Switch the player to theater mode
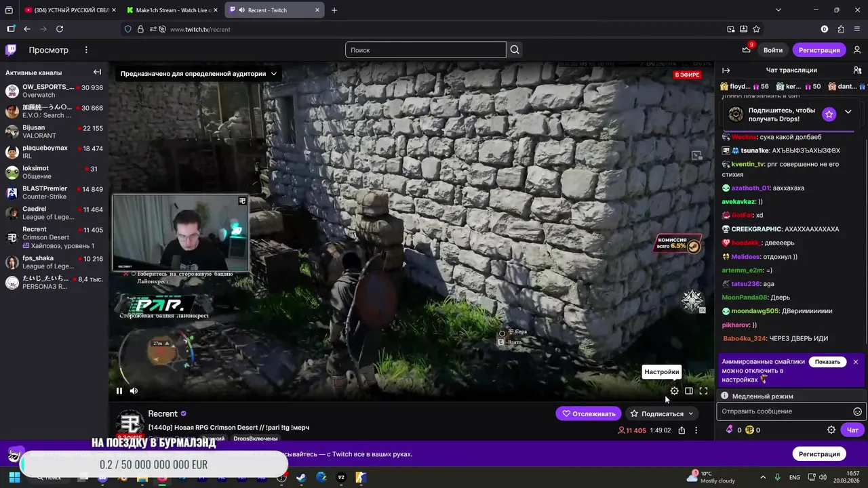This screenshot has width=868, height=488. [x=689, y=390]
